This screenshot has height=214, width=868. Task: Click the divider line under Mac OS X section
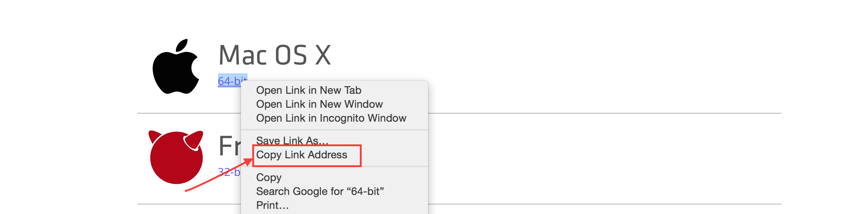[x=459, y=113]
